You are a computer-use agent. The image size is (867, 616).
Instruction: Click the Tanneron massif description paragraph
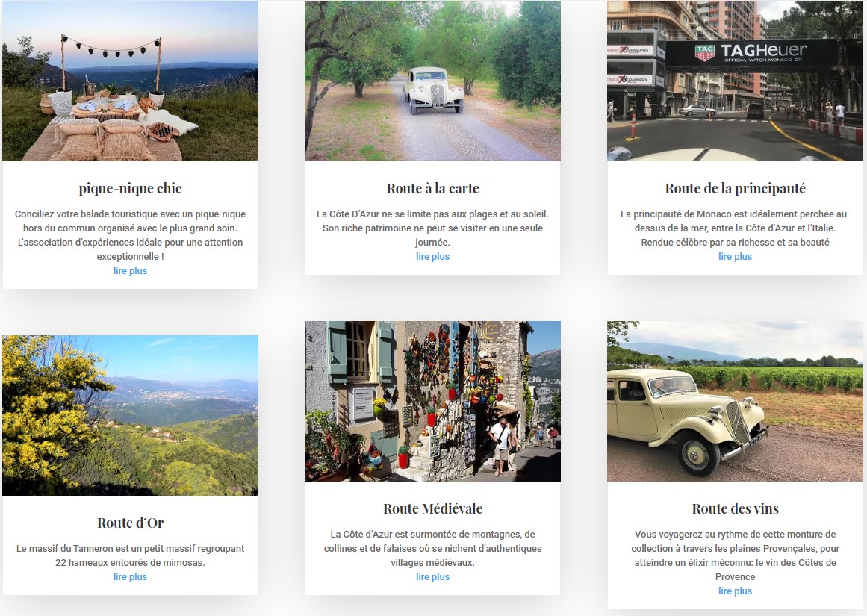(131, 556)
